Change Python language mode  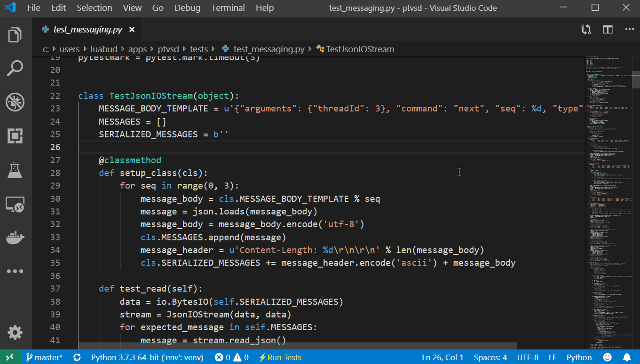click(x=579, y=357)
